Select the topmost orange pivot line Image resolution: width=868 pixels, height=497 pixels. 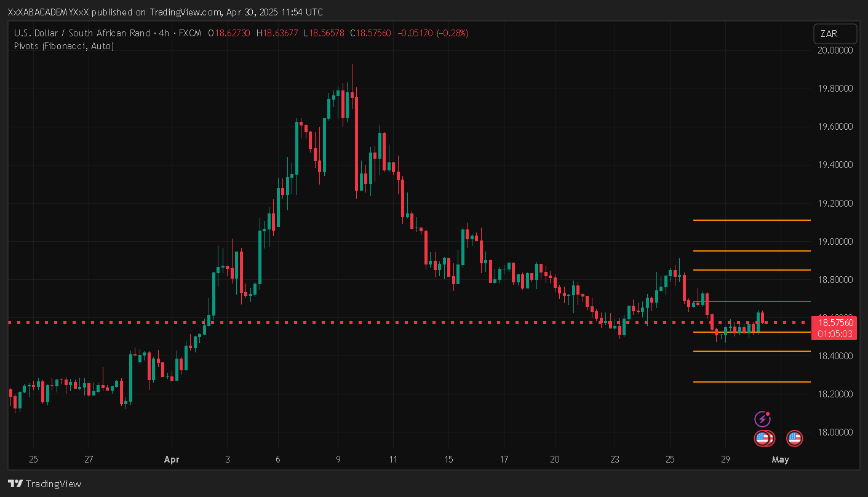751,220
